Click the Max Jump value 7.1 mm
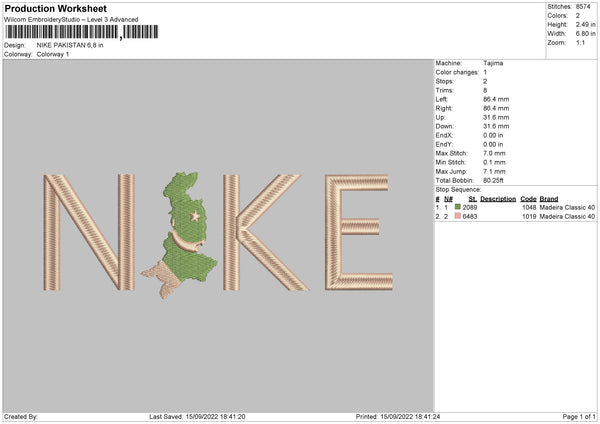The height and width of the screenshot is (424, 600). [x=494, y=171]
